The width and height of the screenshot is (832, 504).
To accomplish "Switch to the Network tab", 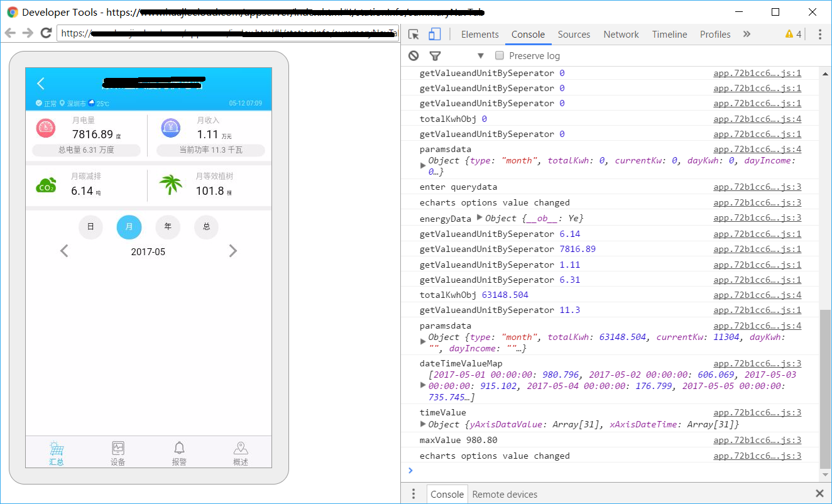I will pos(621,35).
